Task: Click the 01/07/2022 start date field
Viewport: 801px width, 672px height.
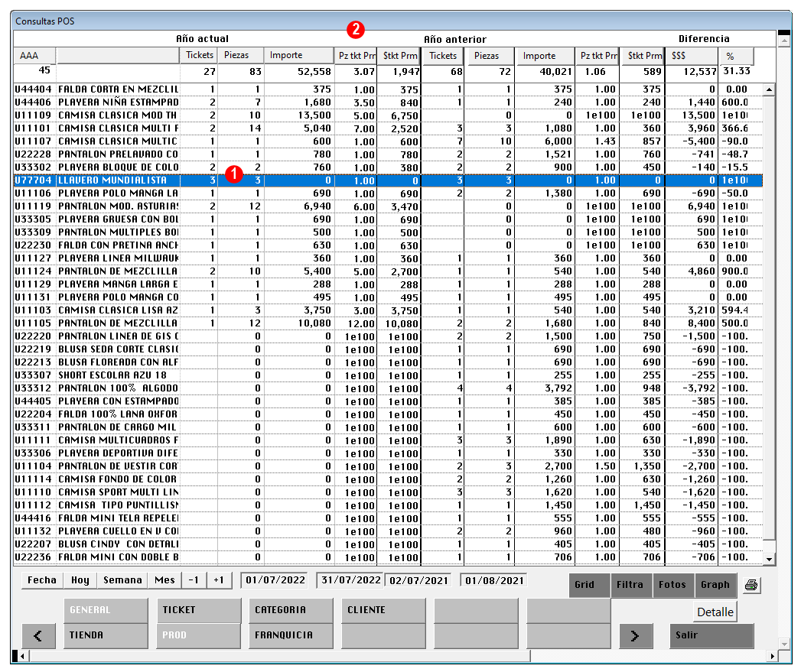Action: pos(275,580)
